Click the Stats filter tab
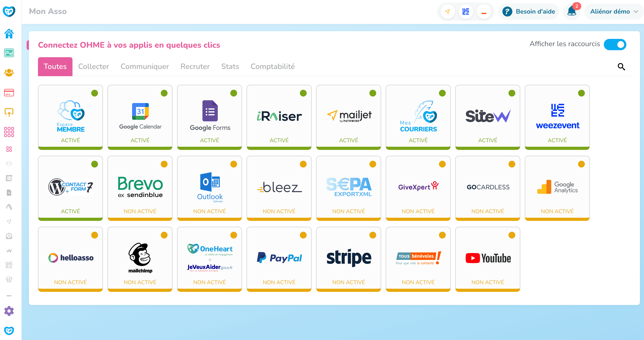The image size is (644, 340). tap(230, 66)
